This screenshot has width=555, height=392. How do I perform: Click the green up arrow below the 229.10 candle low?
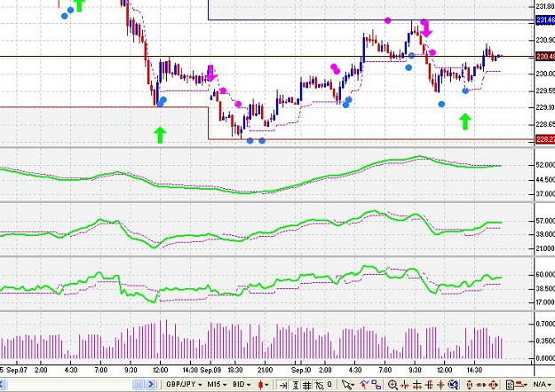click(160, 135)
